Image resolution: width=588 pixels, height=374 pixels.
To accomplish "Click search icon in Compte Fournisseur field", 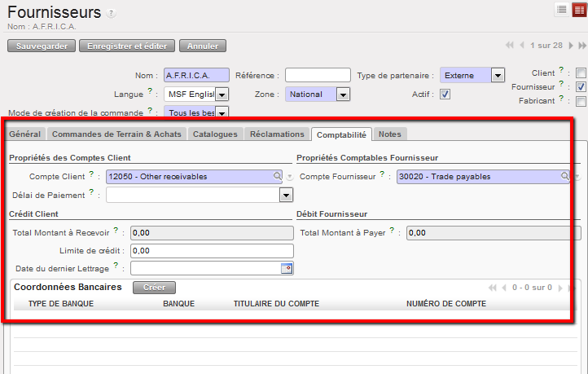I will 564,176.
